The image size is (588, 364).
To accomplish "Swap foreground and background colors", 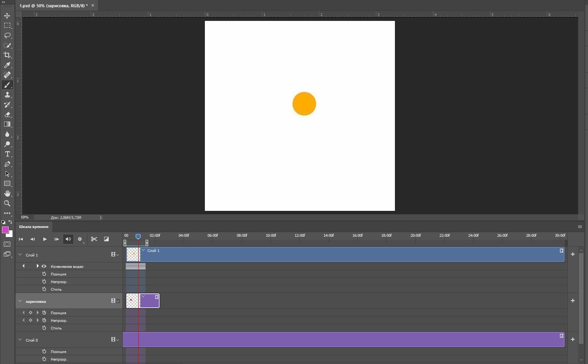I will pyautogui.click(x=10, y=222).
